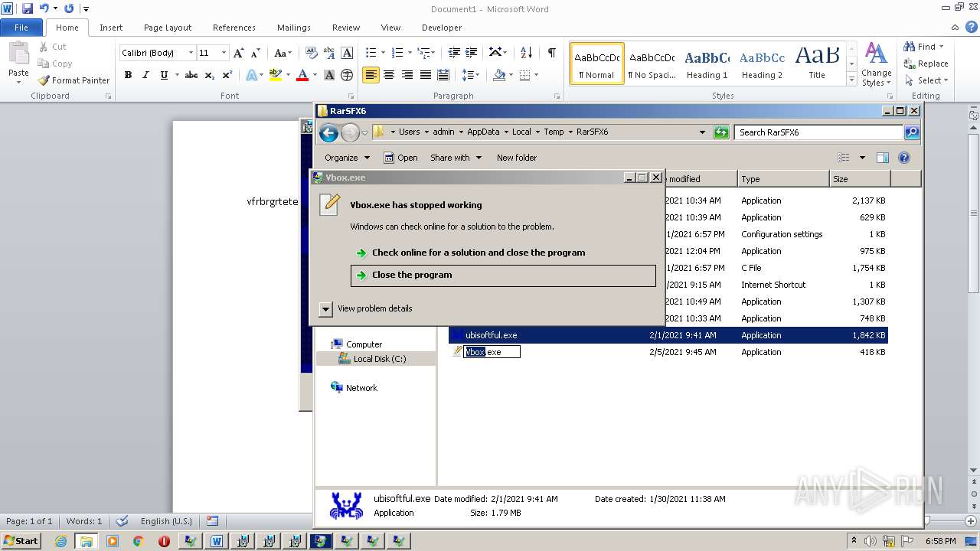
Task: Click the Font Color red swatch button
Action: 302,75
